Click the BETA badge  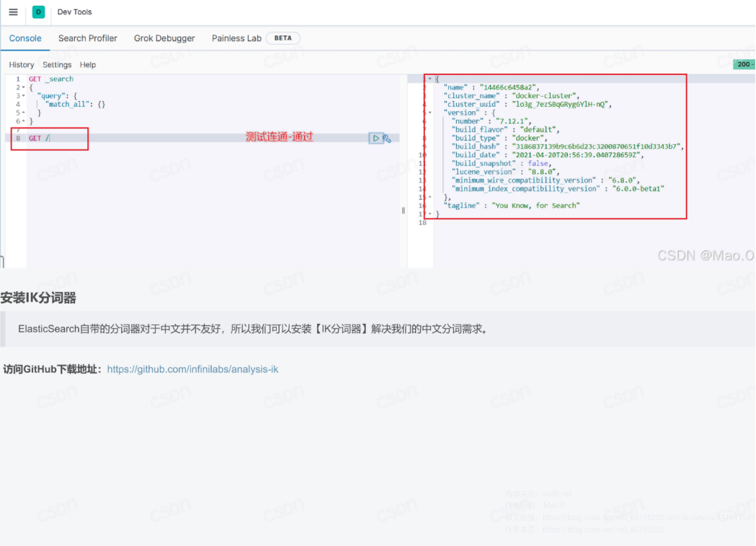(283, 38)
